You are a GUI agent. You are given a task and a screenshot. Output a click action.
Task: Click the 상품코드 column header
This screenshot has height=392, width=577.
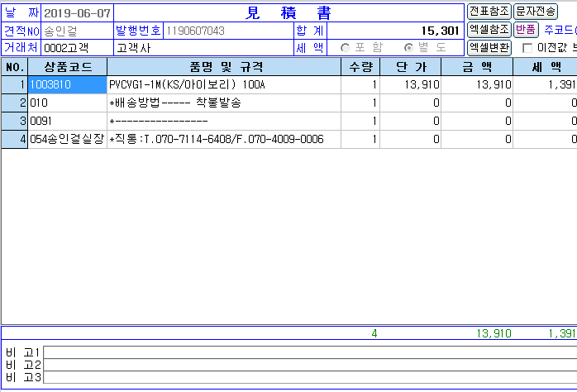tap(67, 67)
